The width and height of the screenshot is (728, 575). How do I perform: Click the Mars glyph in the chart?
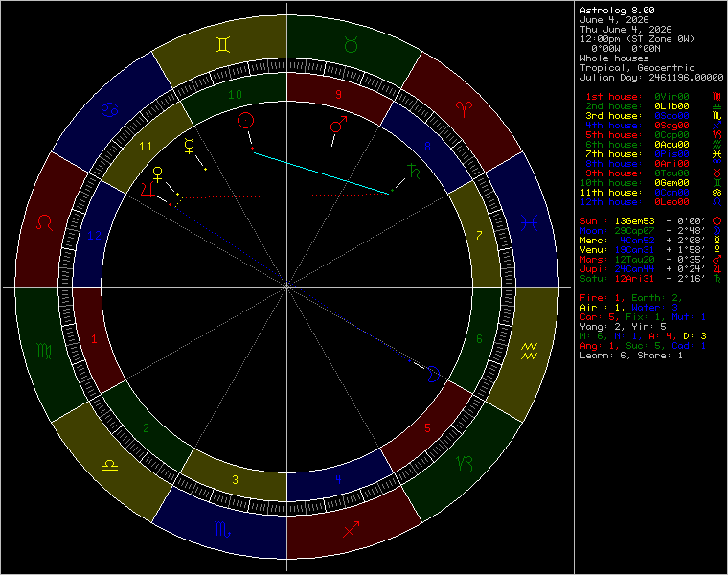click(x=338, y=124)
